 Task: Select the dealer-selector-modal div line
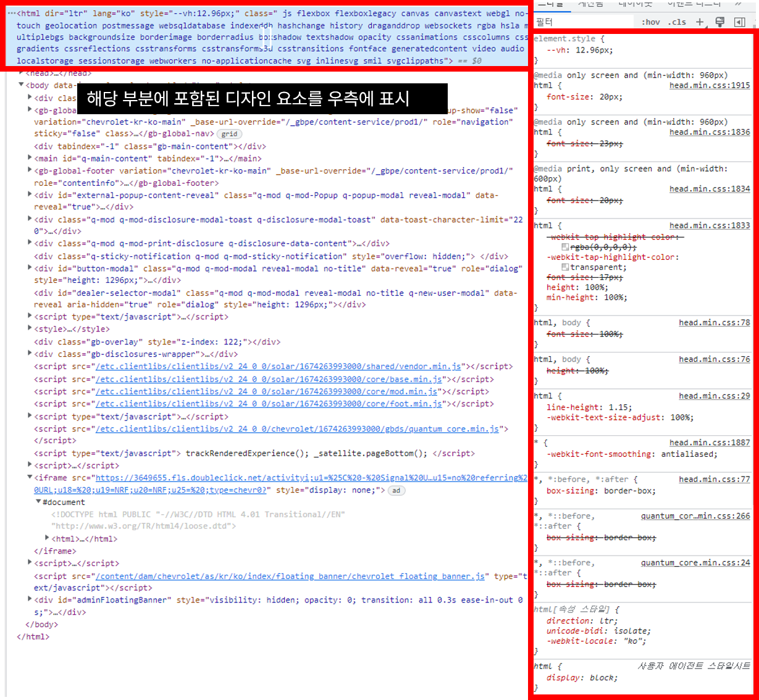(x=276, y=299)
